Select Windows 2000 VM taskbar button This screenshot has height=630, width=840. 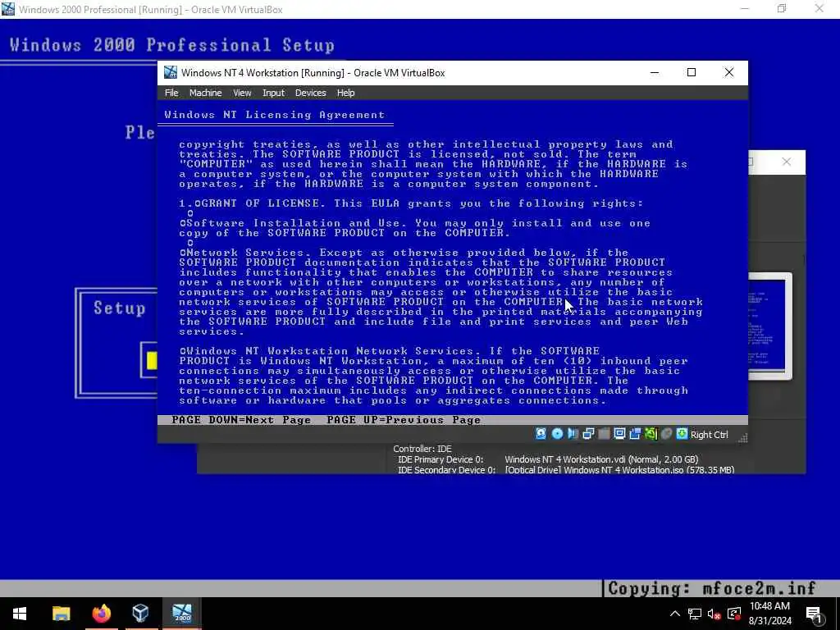(182, 614)
